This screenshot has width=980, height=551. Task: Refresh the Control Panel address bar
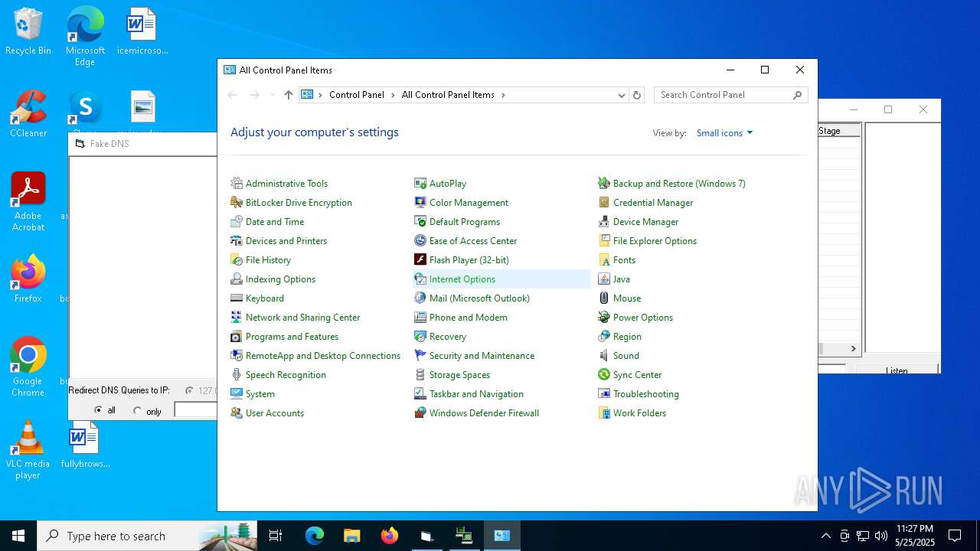coord(637,95)
